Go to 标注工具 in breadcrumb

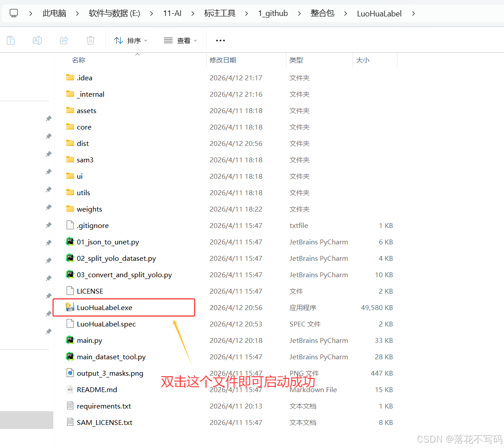coord(220,13)
